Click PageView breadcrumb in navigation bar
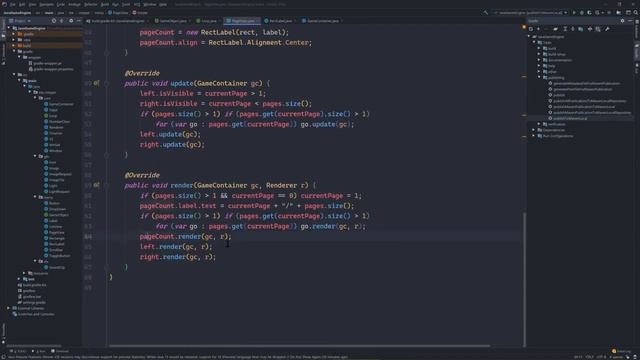The image size is (640, 360). [118, 13]
